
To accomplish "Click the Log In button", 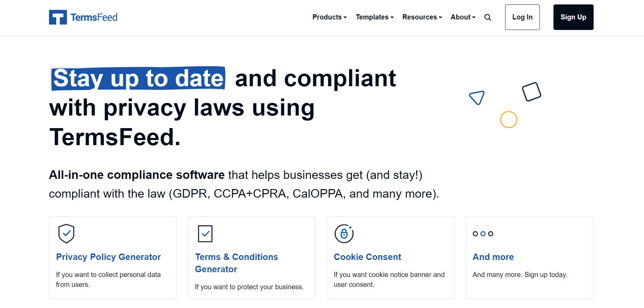I will pyautogui.click(x=522, y=17).
